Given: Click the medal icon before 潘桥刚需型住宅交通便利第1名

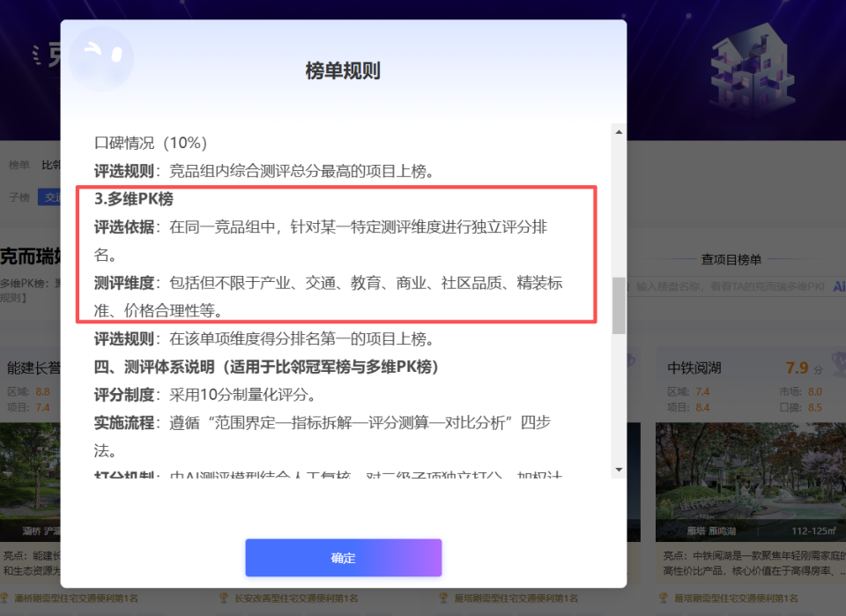Looking at the screenshot, I should pos(7,597).
